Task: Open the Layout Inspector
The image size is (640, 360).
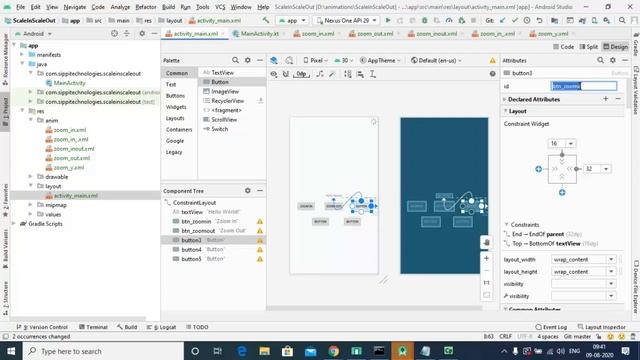Action: [x=602, y=327]
